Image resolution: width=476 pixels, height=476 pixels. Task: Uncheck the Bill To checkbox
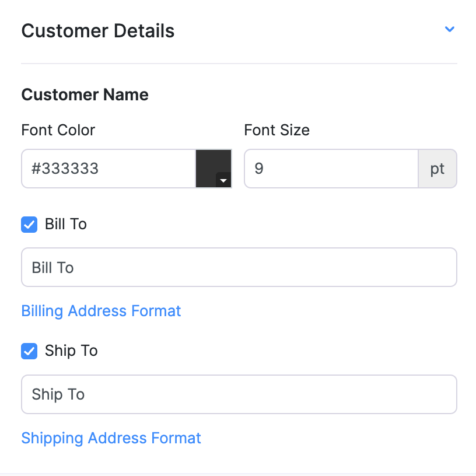29,225
